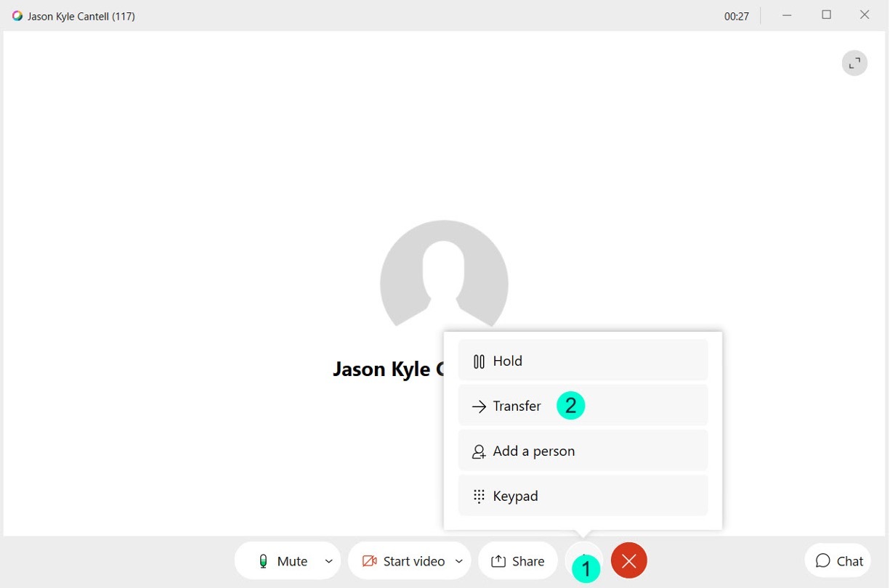The image size is (890, 588).
Task: Open the Share button
Action: point(517,560)
